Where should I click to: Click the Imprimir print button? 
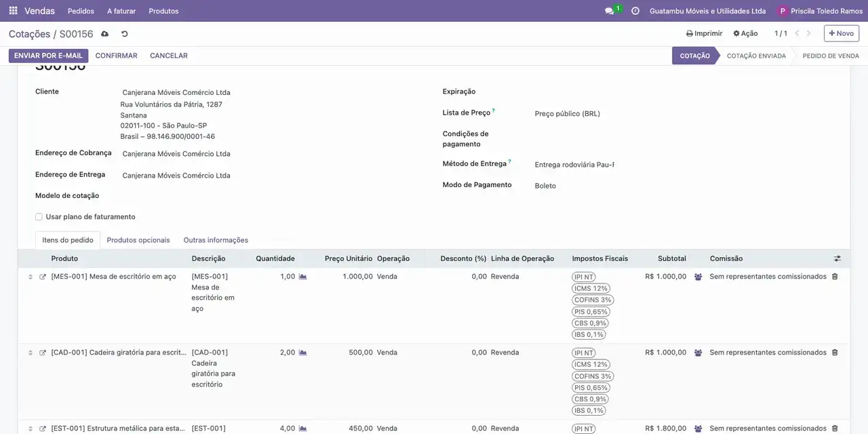click(x=705, y=33)
